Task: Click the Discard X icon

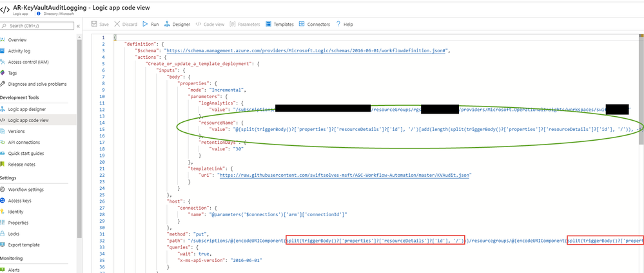Action: point(117,25)
